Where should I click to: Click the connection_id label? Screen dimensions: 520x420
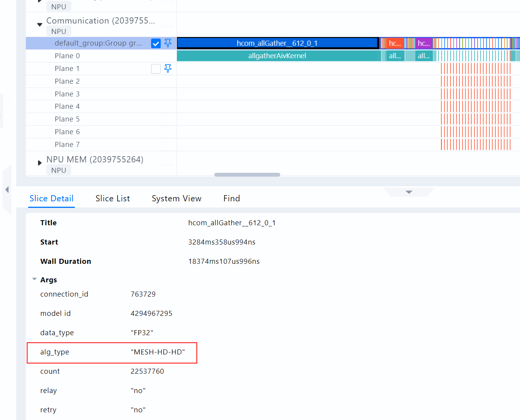[x=64, y=294]
